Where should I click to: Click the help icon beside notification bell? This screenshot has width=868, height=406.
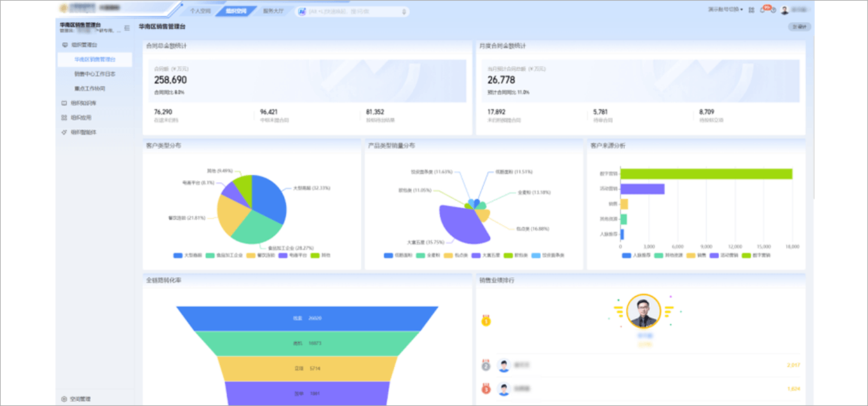pos(774,10)
